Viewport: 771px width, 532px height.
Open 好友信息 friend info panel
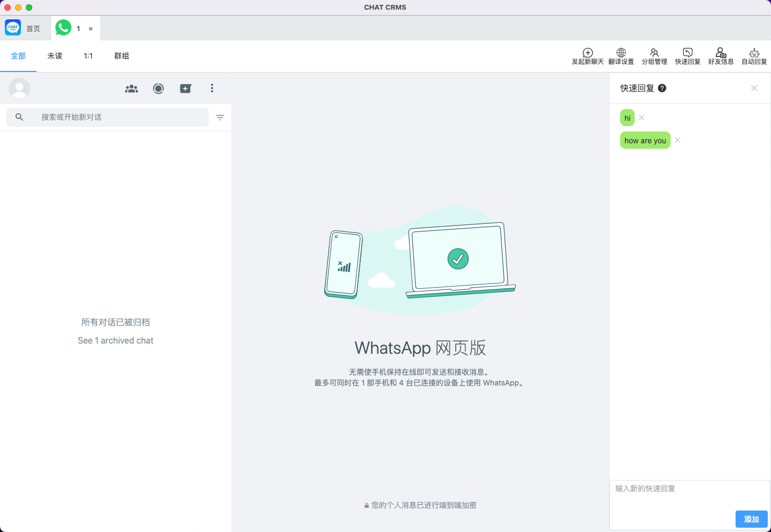click(721, 56)
